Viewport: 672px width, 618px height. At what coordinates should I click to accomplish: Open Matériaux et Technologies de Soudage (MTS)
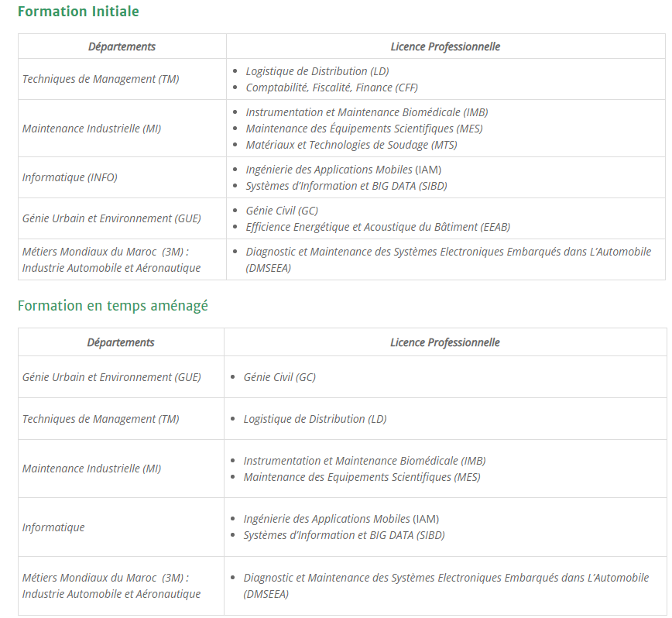pyautogui.click(x=351, y=145)
